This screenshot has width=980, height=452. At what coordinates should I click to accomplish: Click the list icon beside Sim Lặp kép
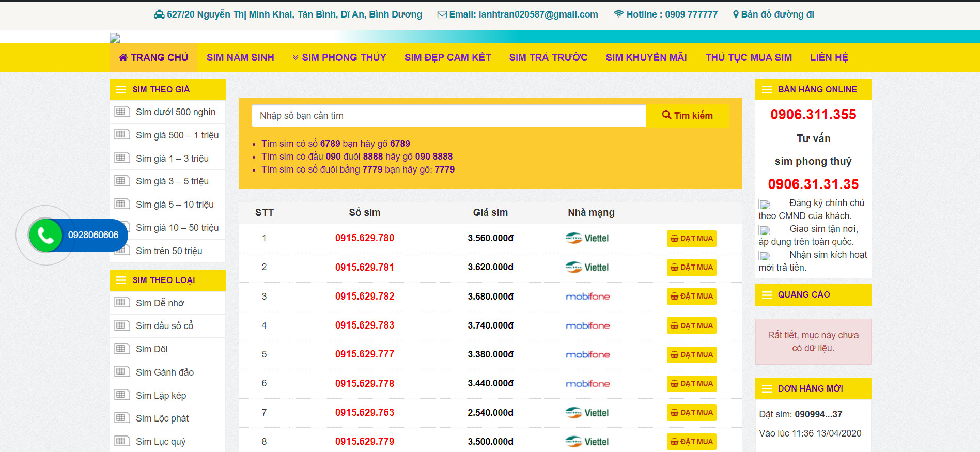(122, 395)
